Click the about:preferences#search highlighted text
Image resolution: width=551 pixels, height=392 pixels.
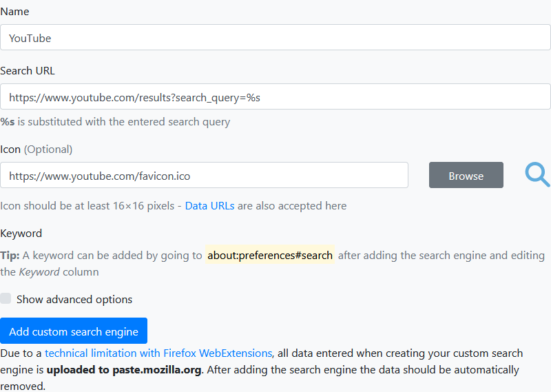[270, 255]
